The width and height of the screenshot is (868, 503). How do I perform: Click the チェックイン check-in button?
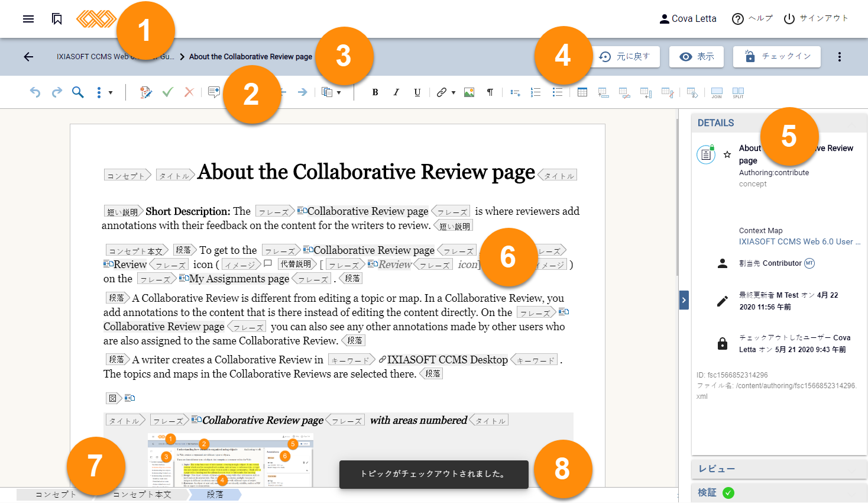pos(777,57)
